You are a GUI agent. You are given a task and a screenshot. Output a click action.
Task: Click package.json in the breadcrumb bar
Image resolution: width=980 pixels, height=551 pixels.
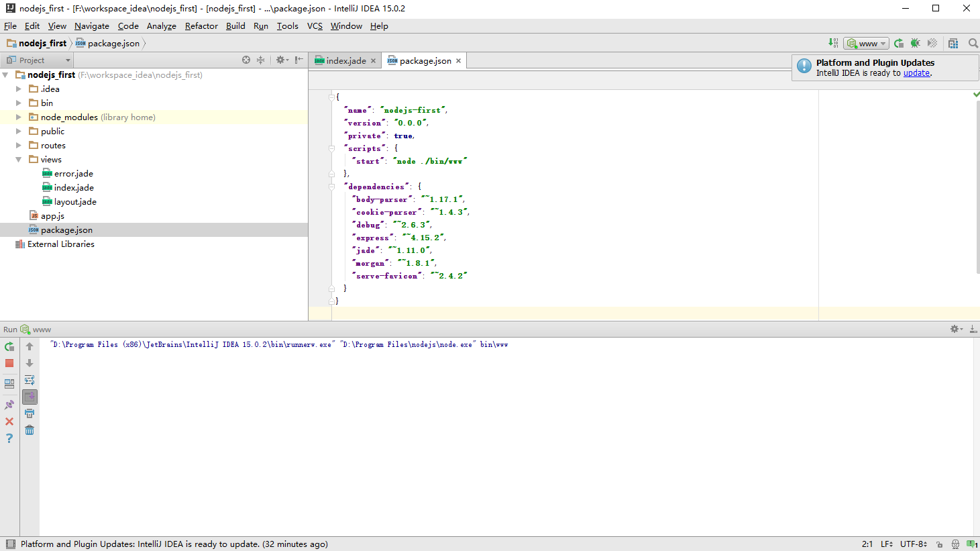[108, 43]
